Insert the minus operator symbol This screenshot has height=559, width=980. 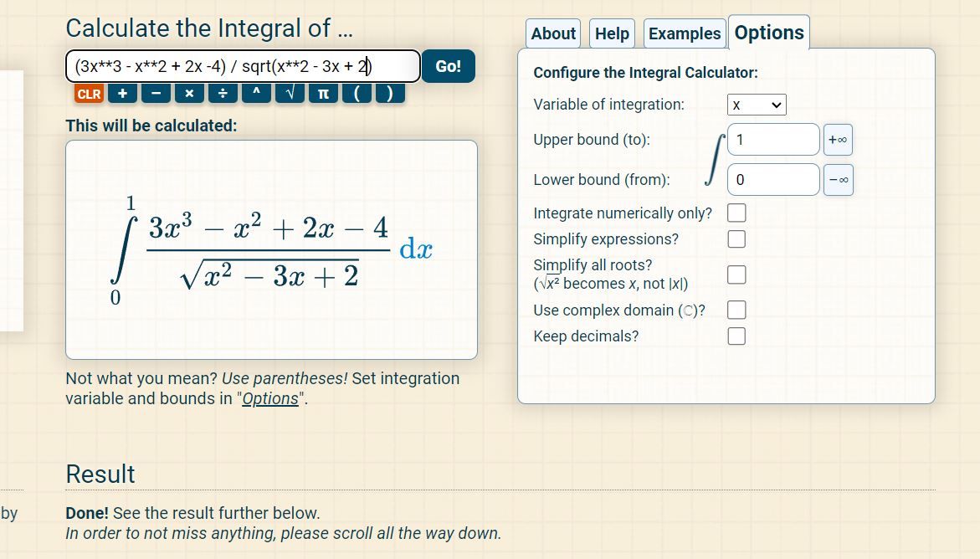tap(156, 94)
